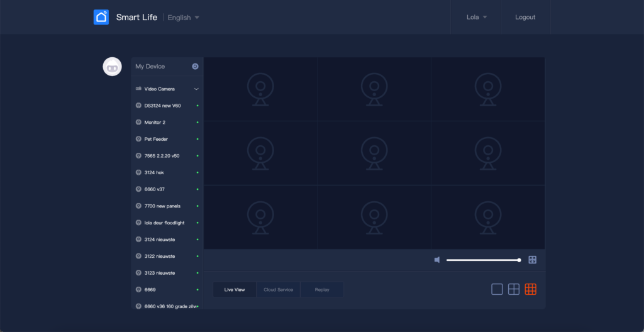Click camera icon beside 3124 nieuwste

138,239
